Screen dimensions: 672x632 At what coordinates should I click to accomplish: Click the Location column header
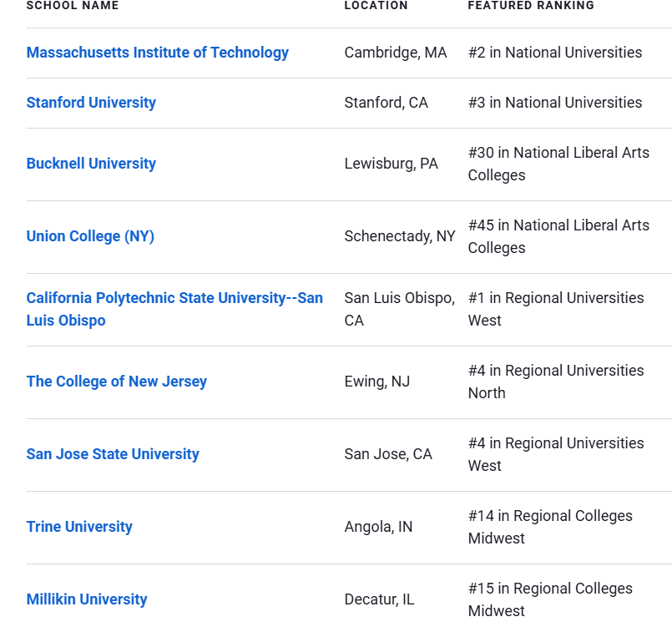[376, 6]
